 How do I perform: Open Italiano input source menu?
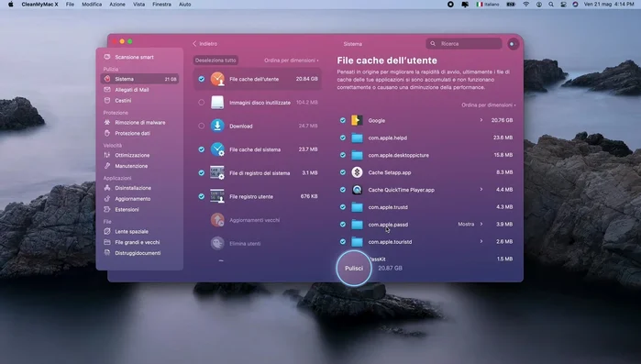tap(488, 4)
